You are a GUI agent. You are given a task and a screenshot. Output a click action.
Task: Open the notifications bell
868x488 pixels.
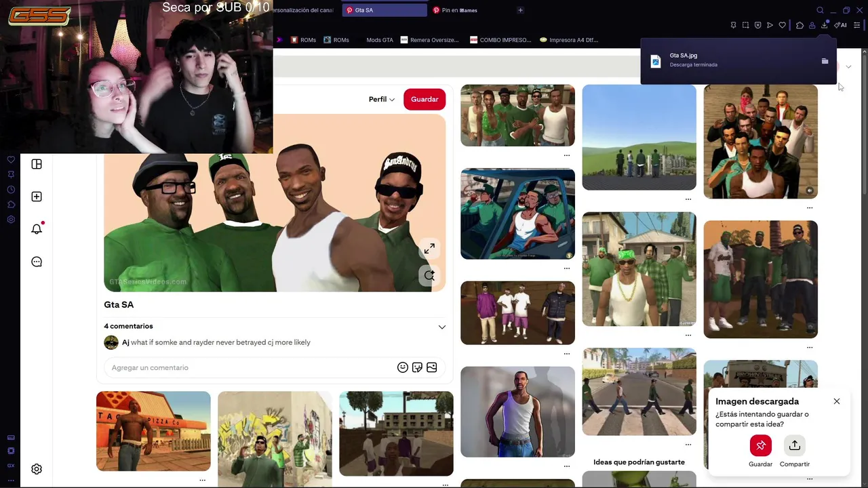37,229
